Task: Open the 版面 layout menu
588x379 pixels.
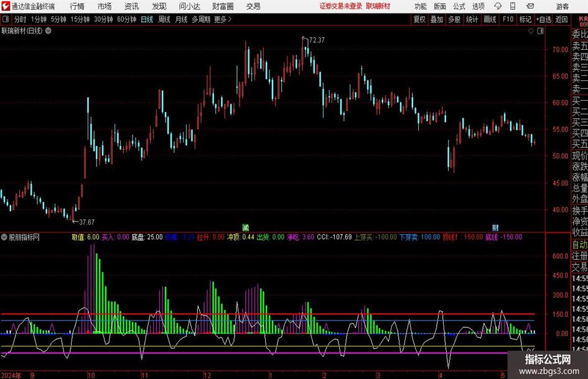Action: (439, 6)
